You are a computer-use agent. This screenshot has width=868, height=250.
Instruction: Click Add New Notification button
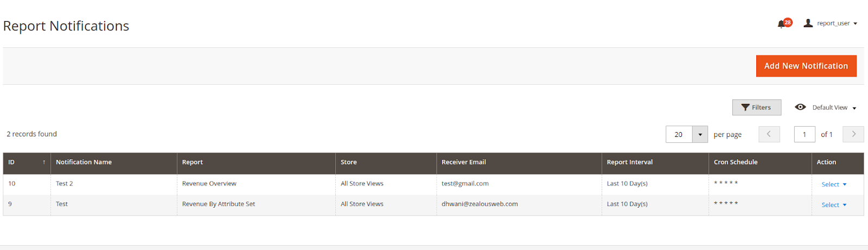pos(806,66)
